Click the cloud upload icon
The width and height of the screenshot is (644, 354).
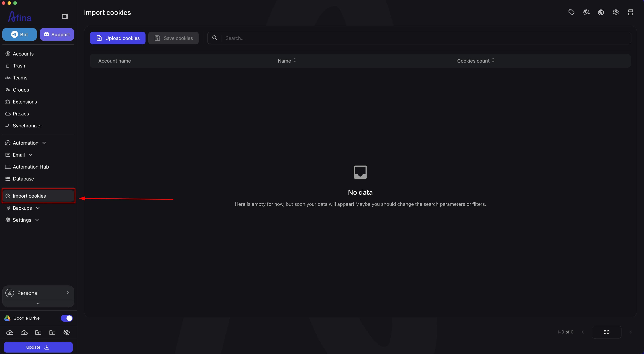coord(10,333)
